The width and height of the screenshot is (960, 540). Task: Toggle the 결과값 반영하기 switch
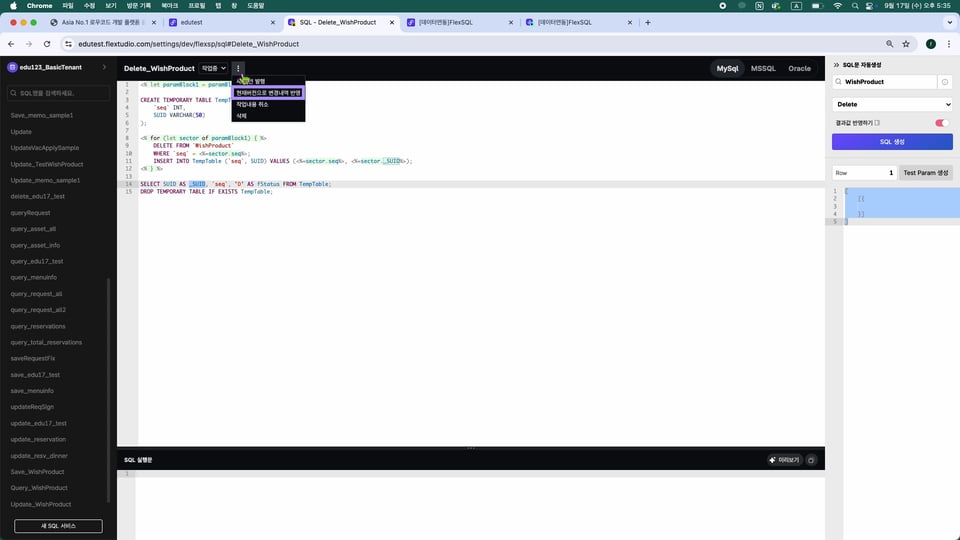point(942,123)
